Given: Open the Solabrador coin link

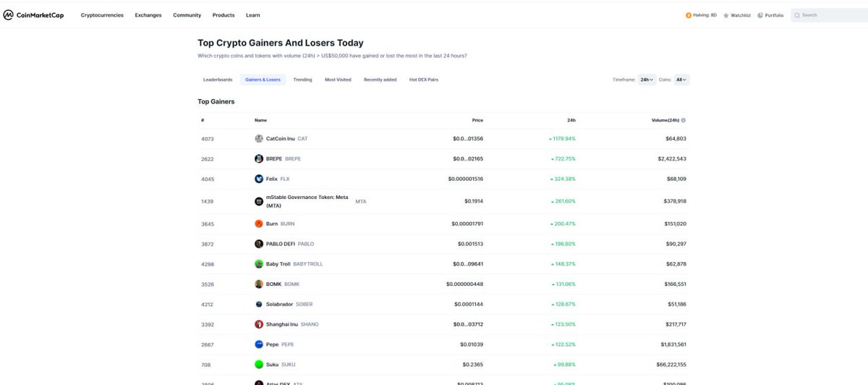Looking at the screenshot, I should click(x=280, y=304).
